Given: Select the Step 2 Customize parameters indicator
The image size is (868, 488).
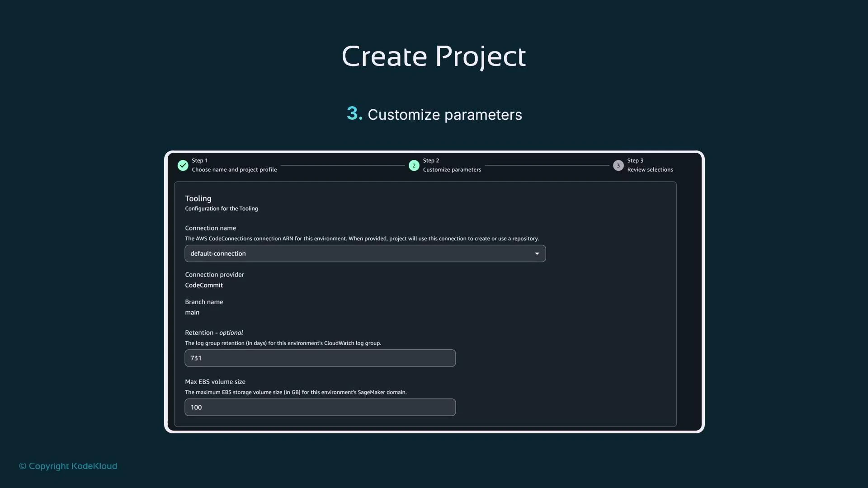Looking at the screenshot, I should pyautogui.click(x=414, y=165).
